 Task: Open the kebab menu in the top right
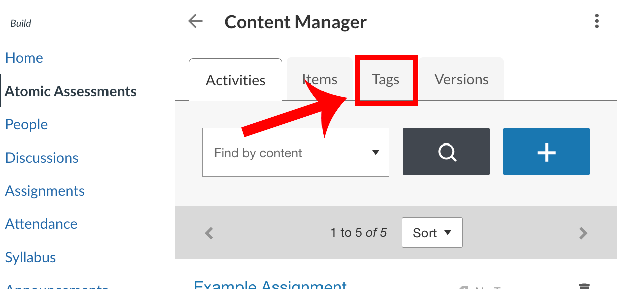tap(597, 21)
